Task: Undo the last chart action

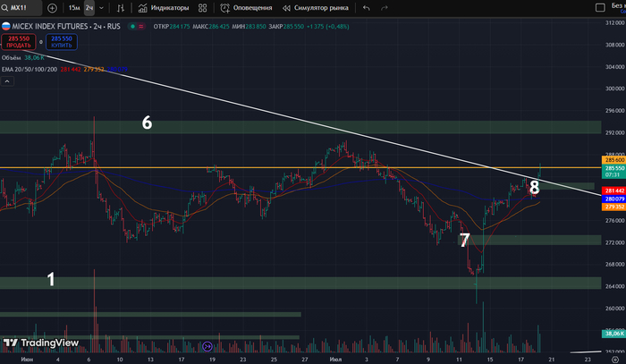Action: coord(366,8)
